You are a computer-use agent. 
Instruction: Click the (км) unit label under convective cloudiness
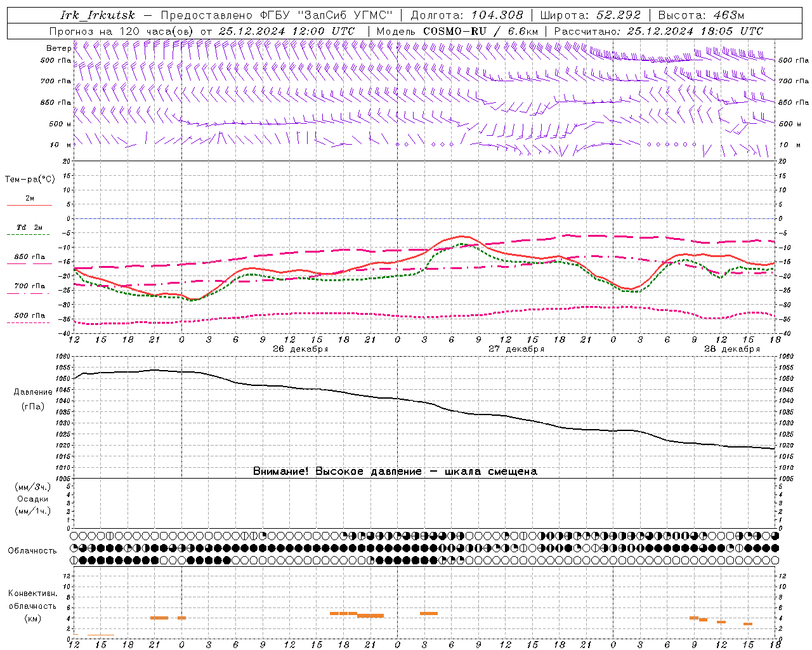[33, 618]
